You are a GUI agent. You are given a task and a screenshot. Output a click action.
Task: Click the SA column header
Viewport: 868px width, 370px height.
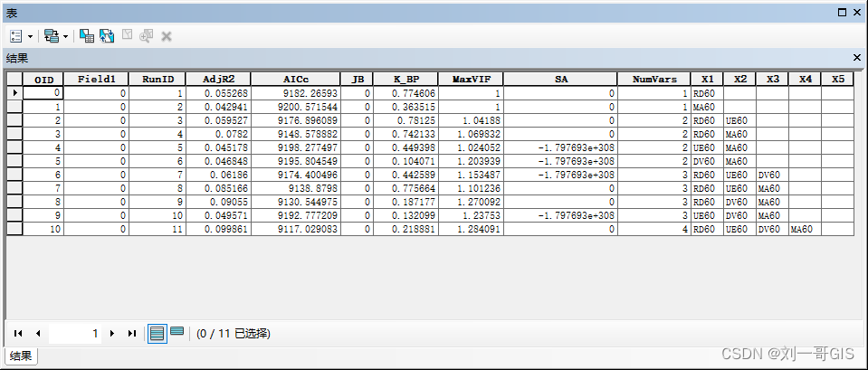(561, 79)
